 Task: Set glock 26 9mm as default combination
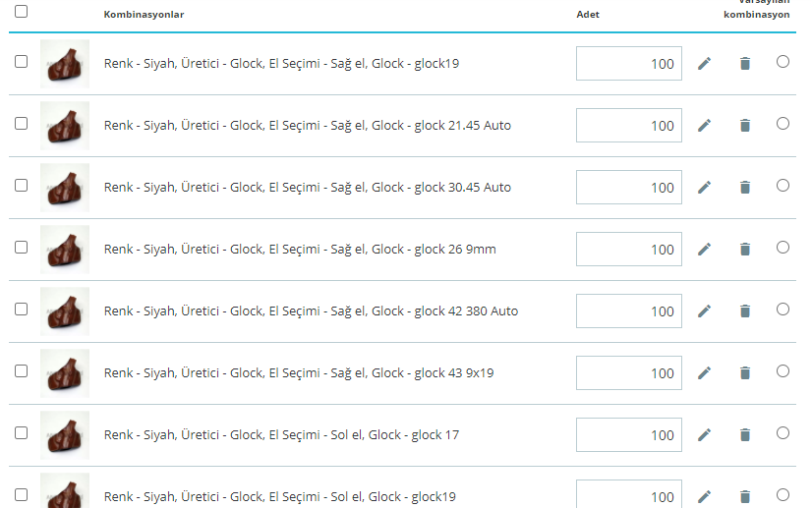[x=783, y=247]
